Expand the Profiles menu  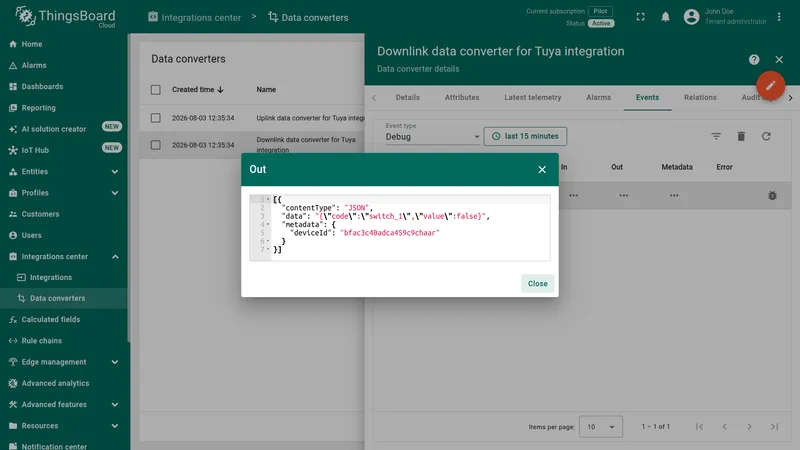coord(64,193)
